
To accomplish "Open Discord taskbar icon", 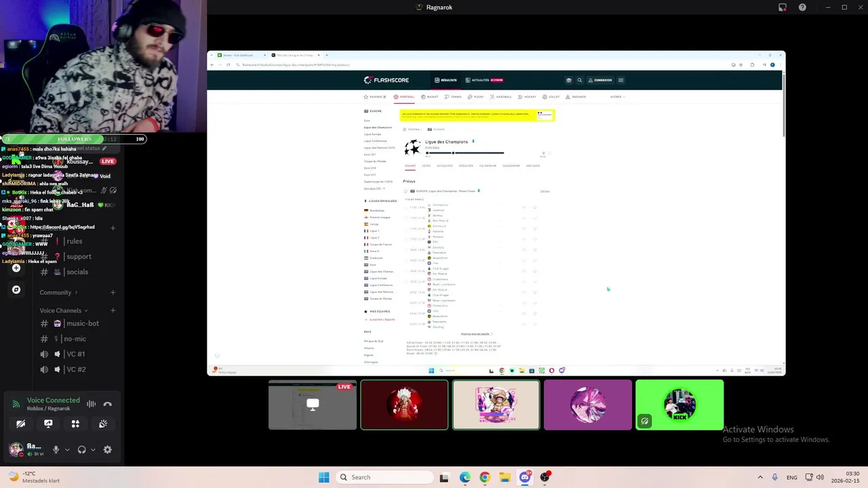I will [x=525, y=477].
